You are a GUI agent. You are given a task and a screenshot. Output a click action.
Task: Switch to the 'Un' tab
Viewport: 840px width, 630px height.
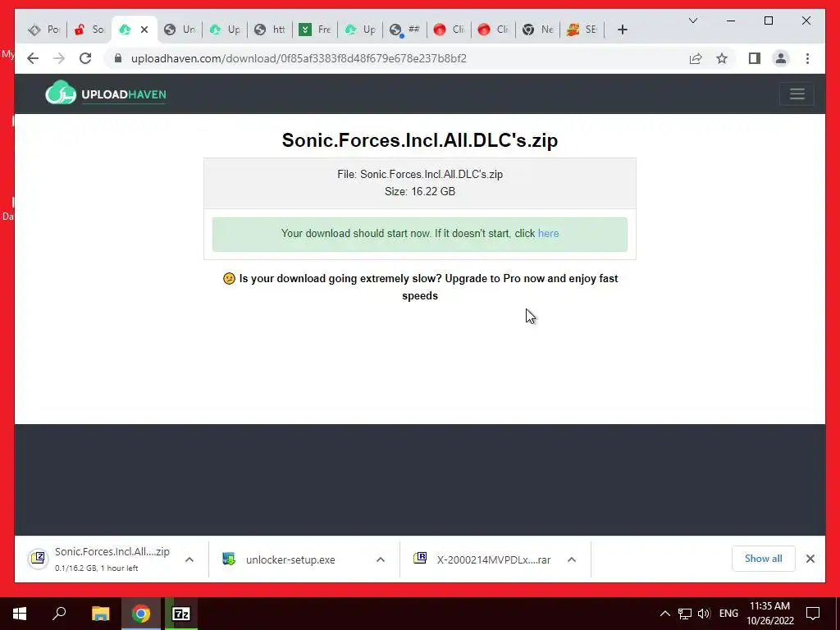[x=180, y=30]
